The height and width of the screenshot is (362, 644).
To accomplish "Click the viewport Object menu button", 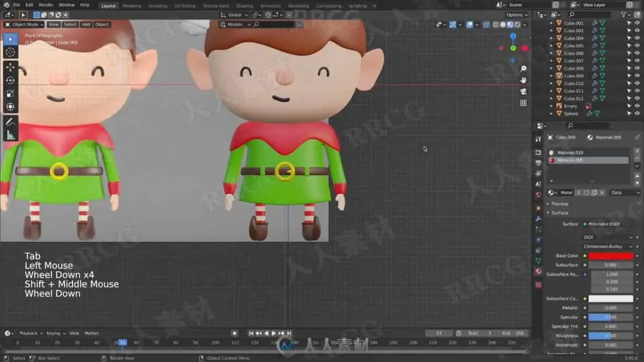I will [x=102, y=24].
